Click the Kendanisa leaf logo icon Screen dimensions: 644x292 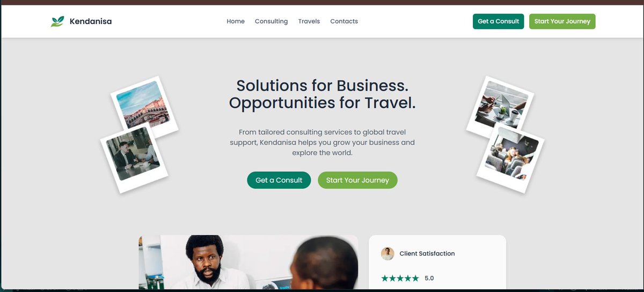(x=57, y=21)
